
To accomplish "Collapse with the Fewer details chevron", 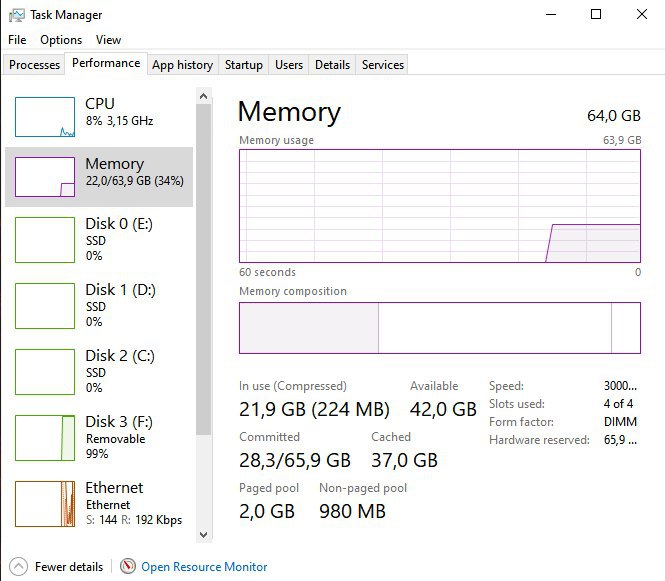I will pyautogui.click(x=18, y=566).
